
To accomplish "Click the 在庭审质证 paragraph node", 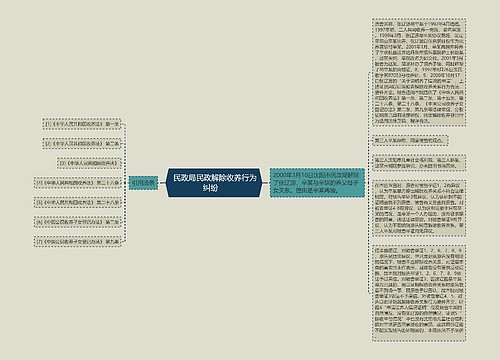I will [x=419, y=208].
